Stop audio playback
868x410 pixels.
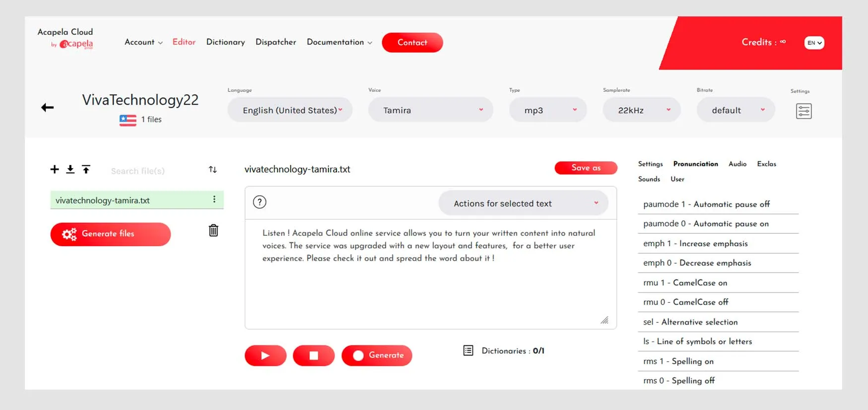tap(314, 355)
